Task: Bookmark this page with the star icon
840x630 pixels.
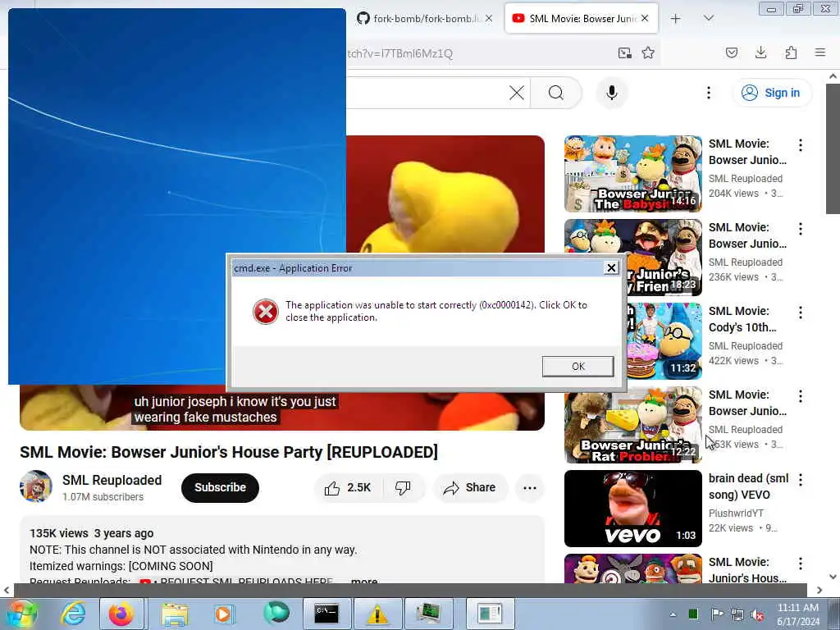Action: tap(648, 52)
